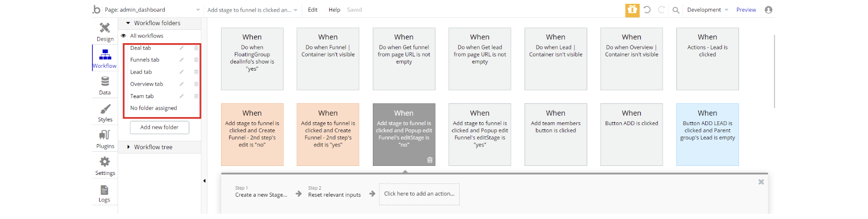This screenshot has width=868, height=219.
Task: Open the Logs tab icon
Action: [x=104, y=190]
